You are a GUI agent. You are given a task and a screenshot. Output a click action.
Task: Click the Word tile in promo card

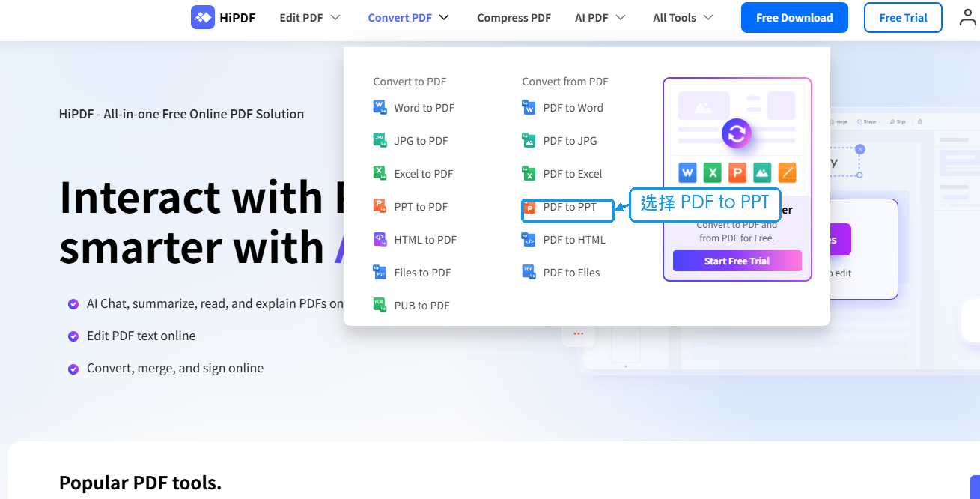pyautogui.click(x=687, y=173)
